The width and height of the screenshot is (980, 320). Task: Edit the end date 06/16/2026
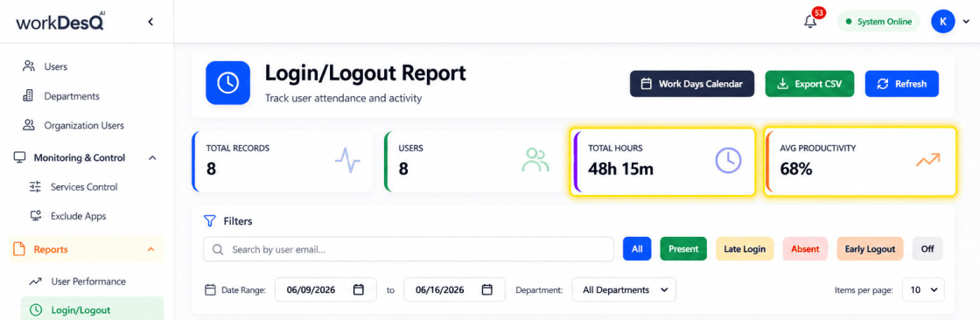tap(440, 290)
